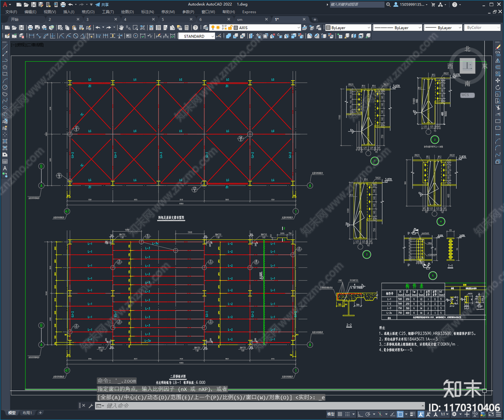Viewport: 504px width, 420px height.
Task: Select the Radius dimension tool
Action: click(62, 36)
